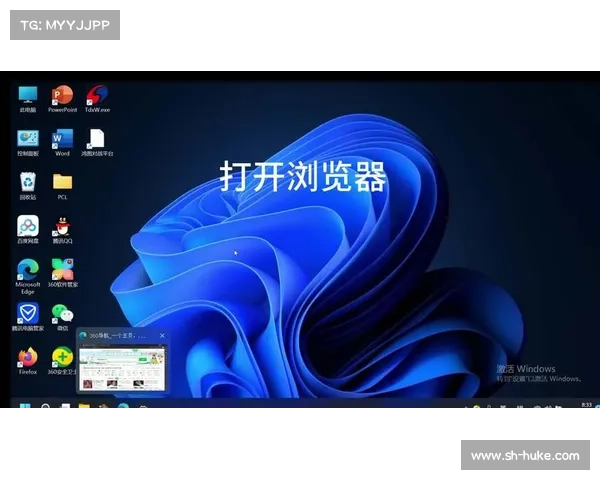
Task: Click the search icon on the taskbar
Action: click(x=46, y=406)
